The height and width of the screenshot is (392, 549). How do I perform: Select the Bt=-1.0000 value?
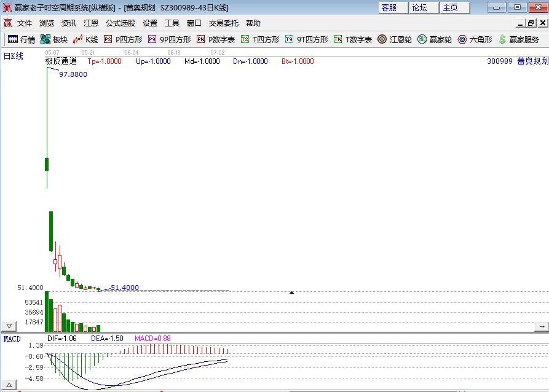point(298,61)
